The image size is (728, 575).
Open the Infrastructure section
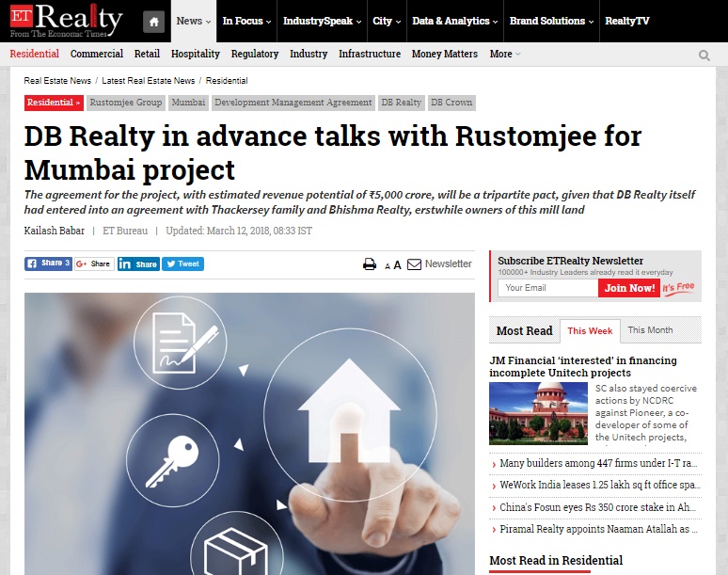pos(370,54)
